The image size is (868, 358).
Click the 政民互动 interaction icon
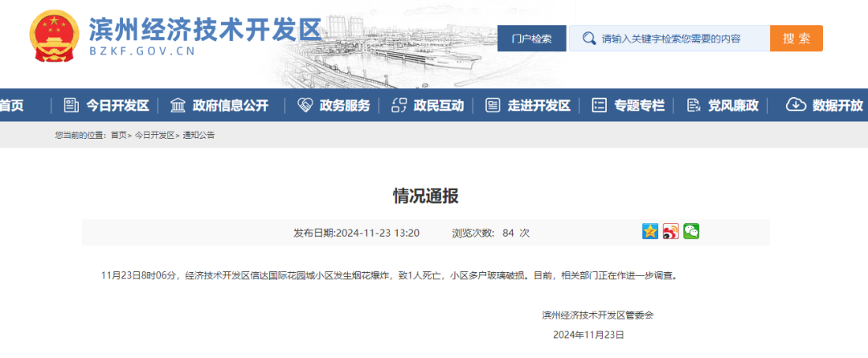[x=399, y=105]
